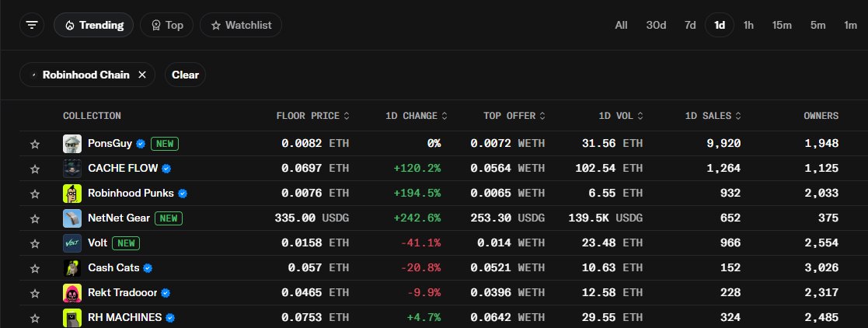
Task: Star NetNet Gear for the watchlist
Action: pyautogui.click(x=35, y=218)
